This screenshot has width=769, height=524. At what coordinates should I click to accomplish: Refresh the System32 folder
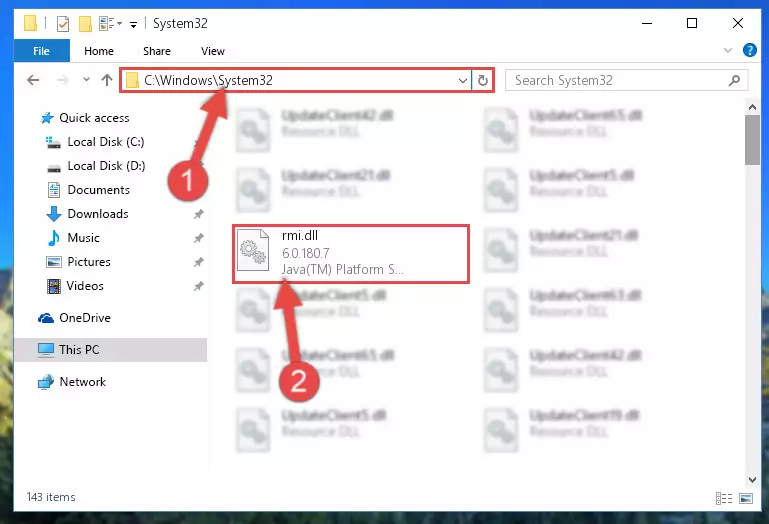[483, 80]
